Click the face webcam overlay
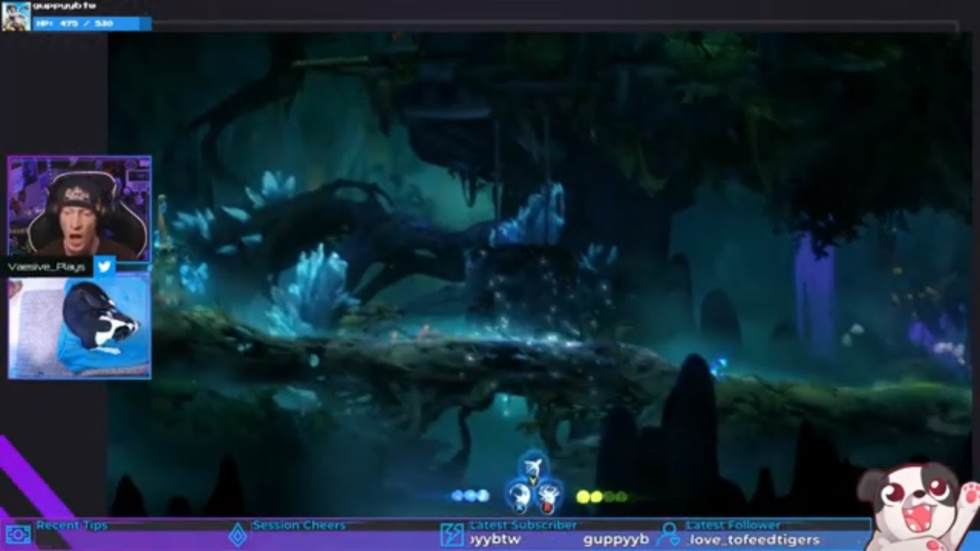This screenshot has height=551, width=980. (x=80, y=207)
